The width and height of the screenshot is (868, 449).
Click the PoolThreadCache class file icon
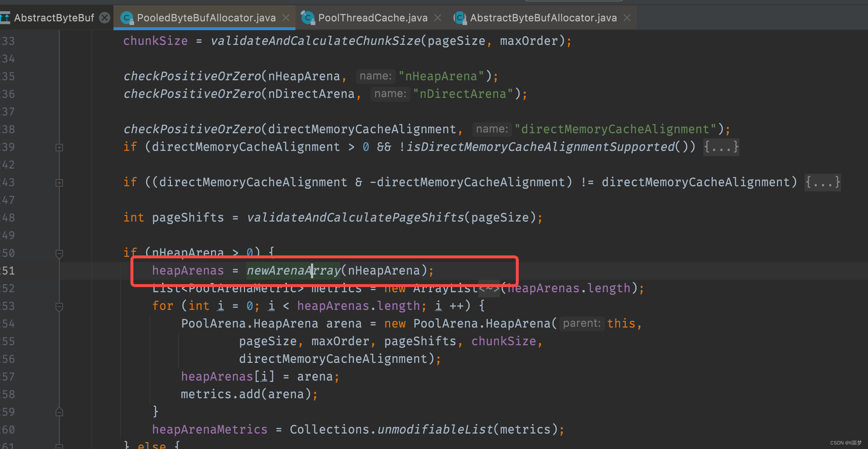point(308,18)
